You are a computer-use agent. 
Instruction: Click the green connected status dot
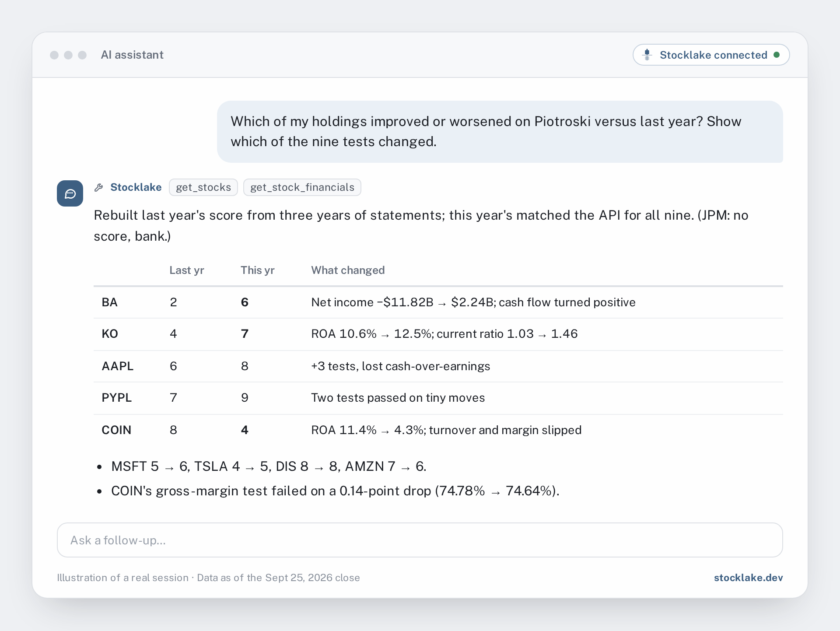[x=777, y=55]
